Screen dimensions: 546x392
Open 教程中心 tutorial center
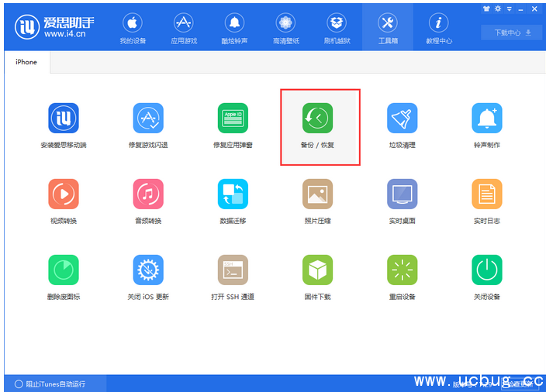click(x=439, y=29)
